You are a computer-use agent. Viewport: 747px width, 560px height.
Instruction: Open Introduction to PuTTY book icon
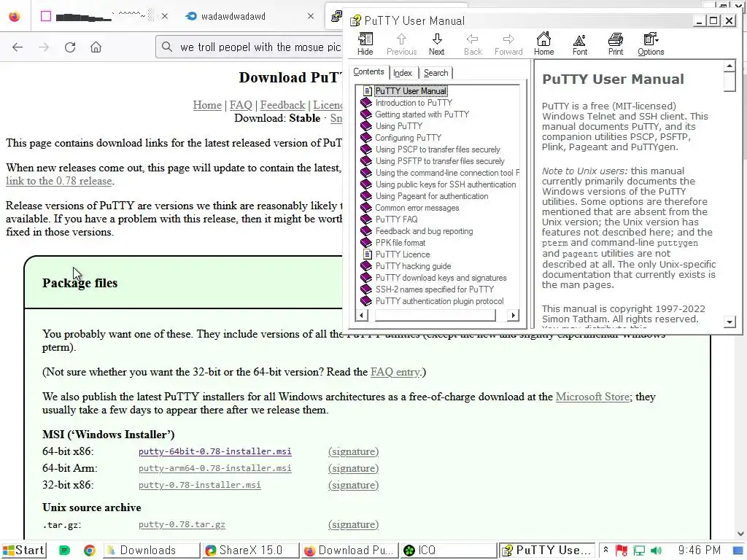coord(366,103)
